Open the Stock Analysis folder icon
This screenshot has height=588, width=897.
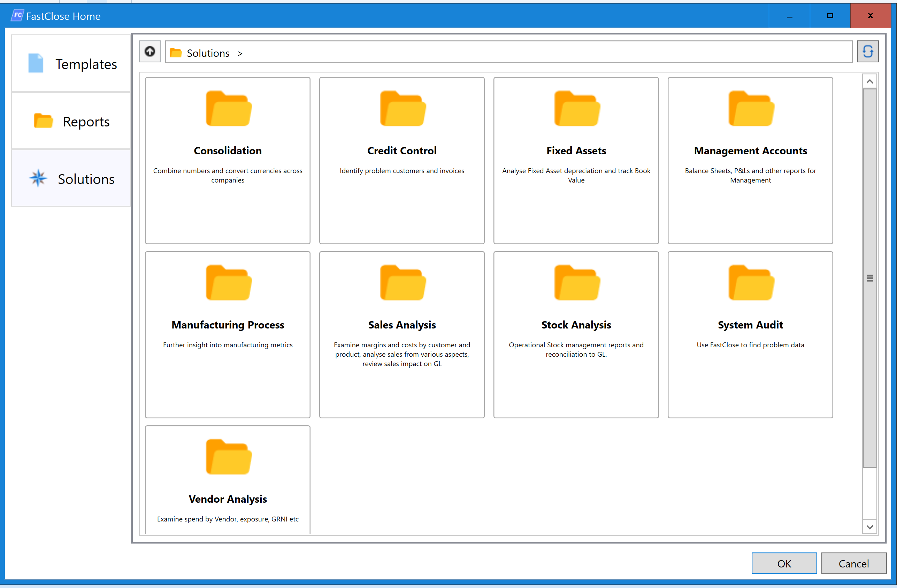577,283
